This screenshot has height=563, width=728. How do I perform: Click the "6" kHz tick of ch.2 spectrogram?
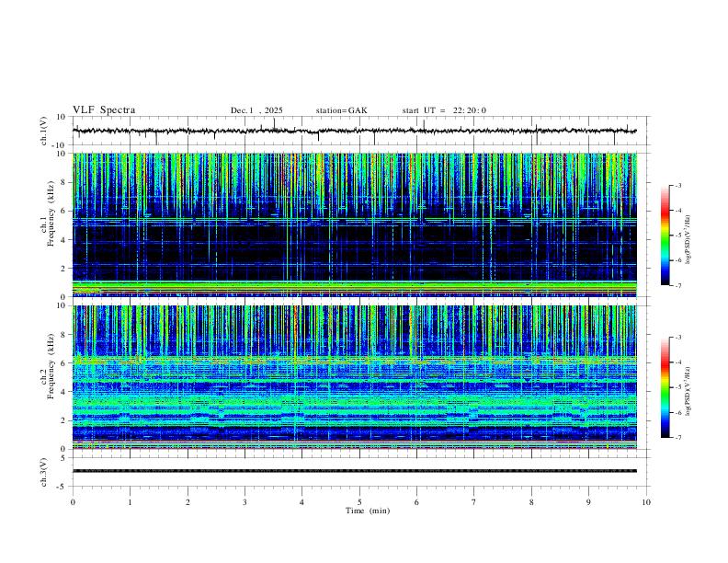(x=63, y=363)
